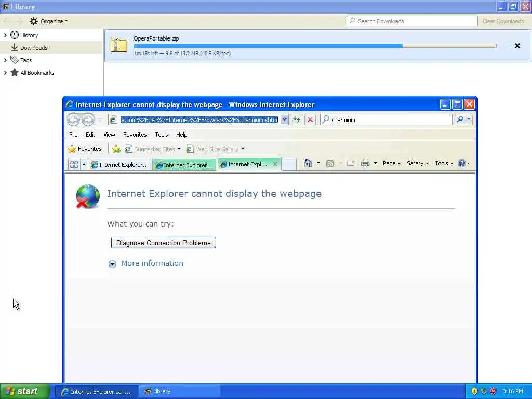532x399 pixels.
Task: Click the Add to Favorites Bar icon
Action: pyautogui.click(x=116, y=149)
